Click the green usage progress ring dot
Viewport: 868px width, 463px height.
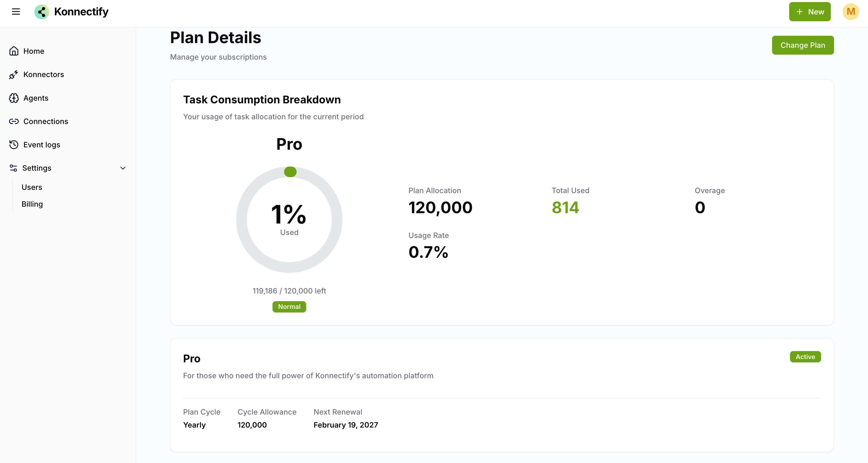click(x=290, y=172)
